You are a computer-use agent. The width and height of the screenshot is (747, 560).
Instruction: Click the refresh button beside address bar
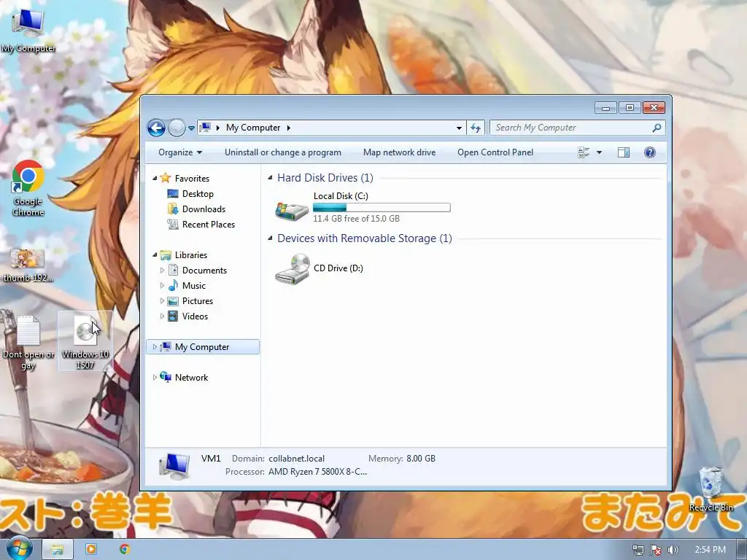pyautogui.click(x=476, y=128)
